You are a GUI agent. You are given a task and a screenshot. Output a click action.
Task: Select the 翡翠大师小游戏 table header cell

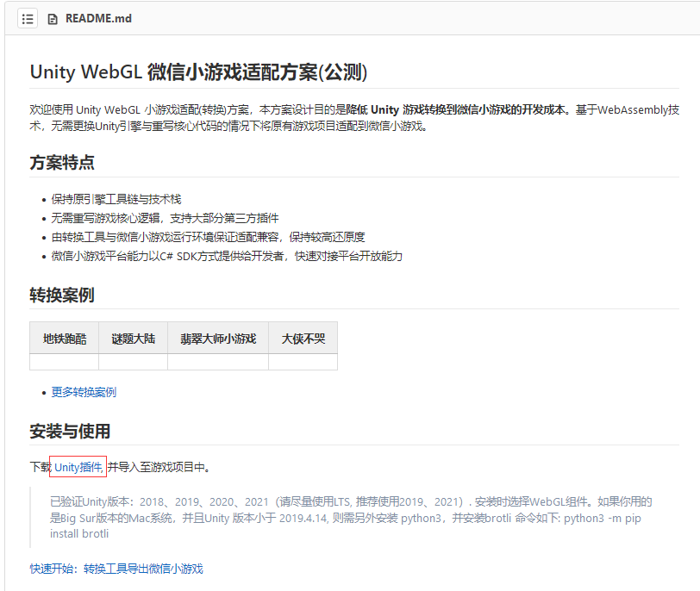(218, 339)
